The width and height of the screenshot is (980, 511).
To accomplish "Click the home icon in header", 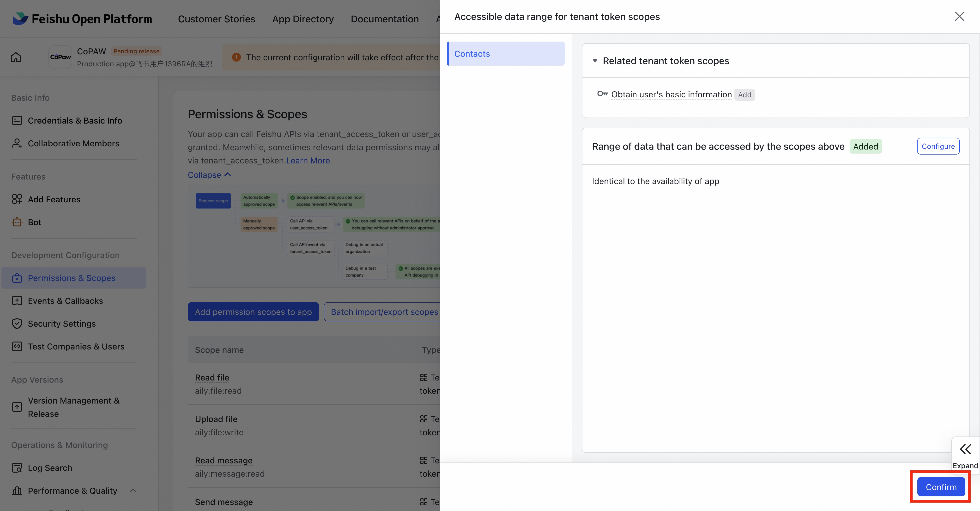I will (x=16, y=57).
